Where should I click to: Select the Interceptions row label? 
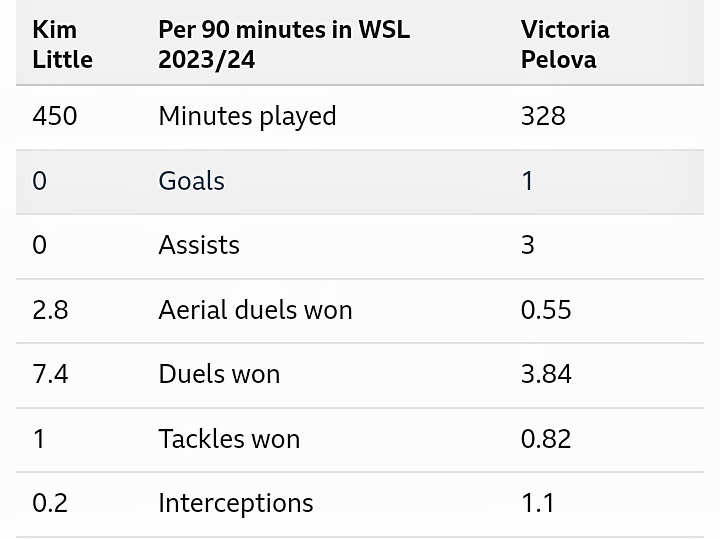[236, 503]
